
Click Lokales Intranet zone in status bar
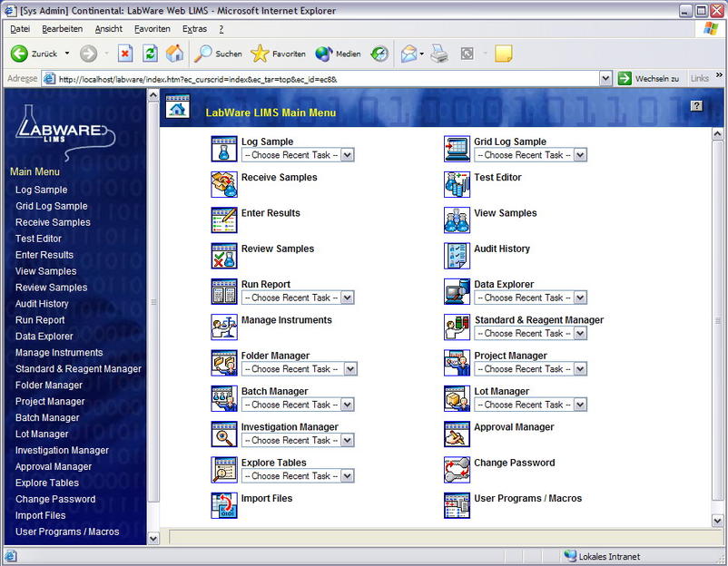tap(603, 556)
